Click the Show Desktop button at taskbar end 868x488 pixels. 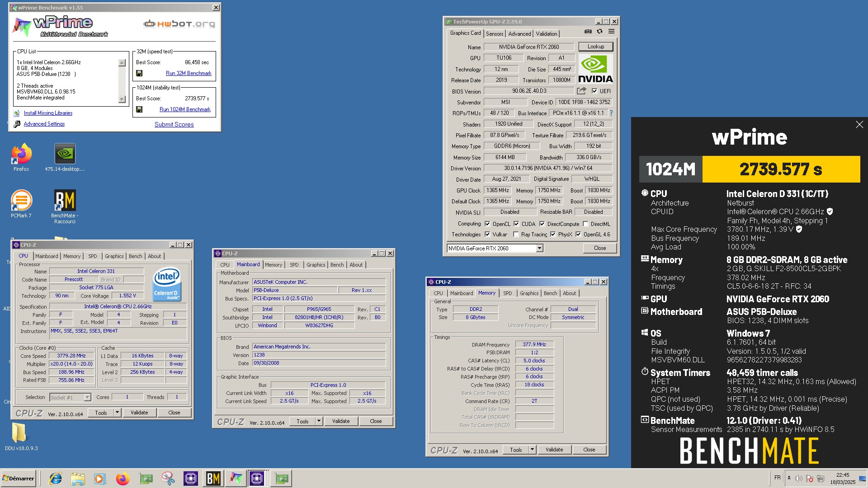pyautogui.click(x=863, y=479)
